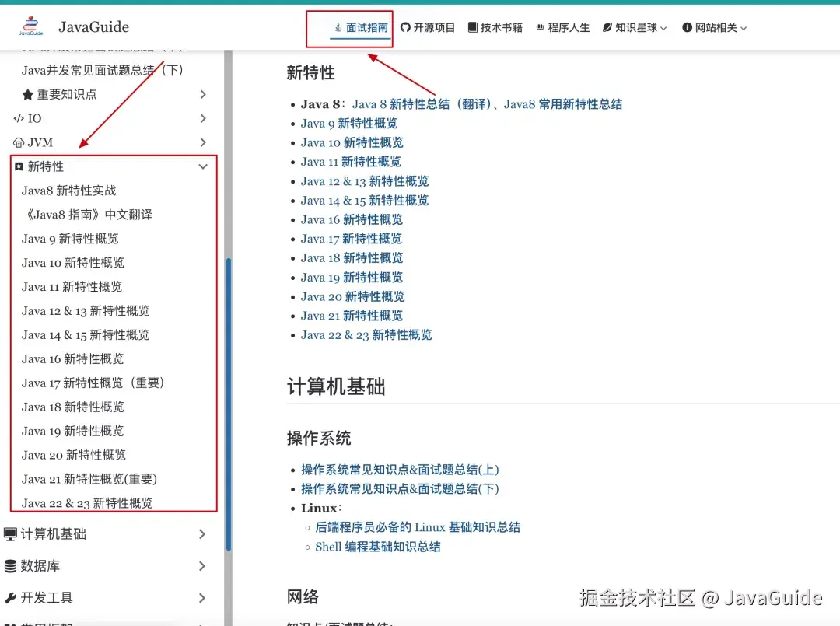
Task: Open the 知识星球 dropdown arrow
Action: click(x=663, y=28)
